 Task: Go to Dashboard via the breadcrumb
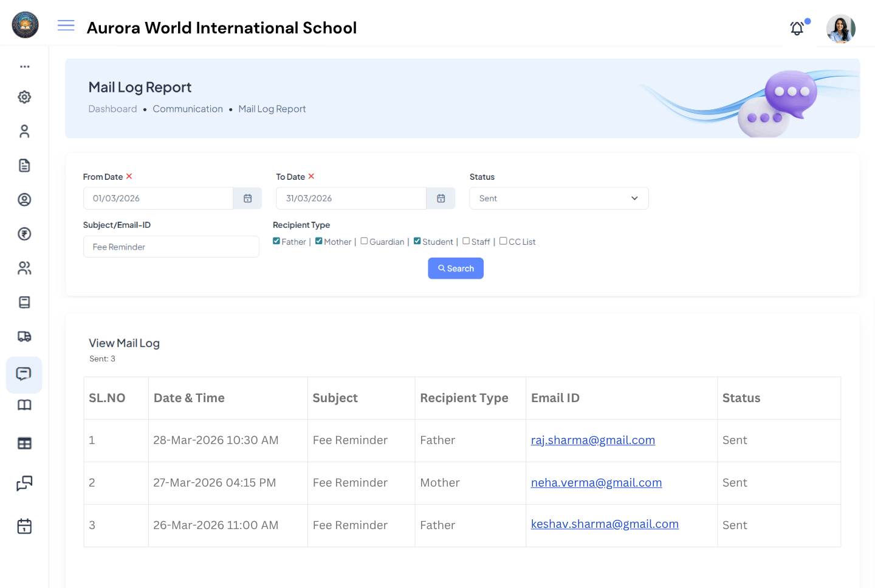pos(112,108)
